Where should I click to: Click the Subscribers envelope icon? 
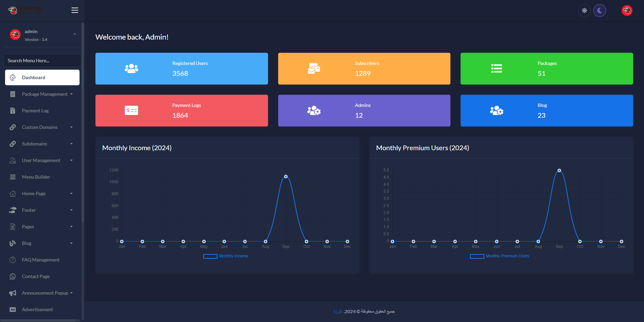coord(314,69)
